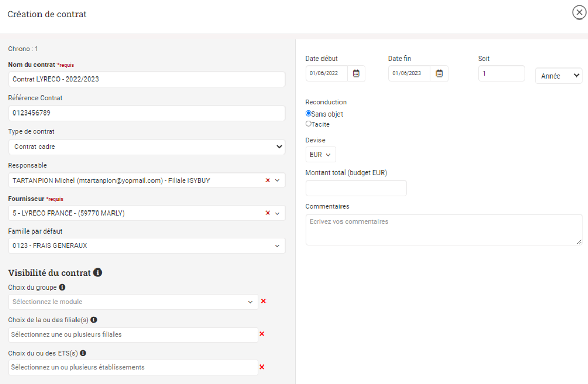
Task: Click into the Commentaires text area
Action: pos(443,229)
